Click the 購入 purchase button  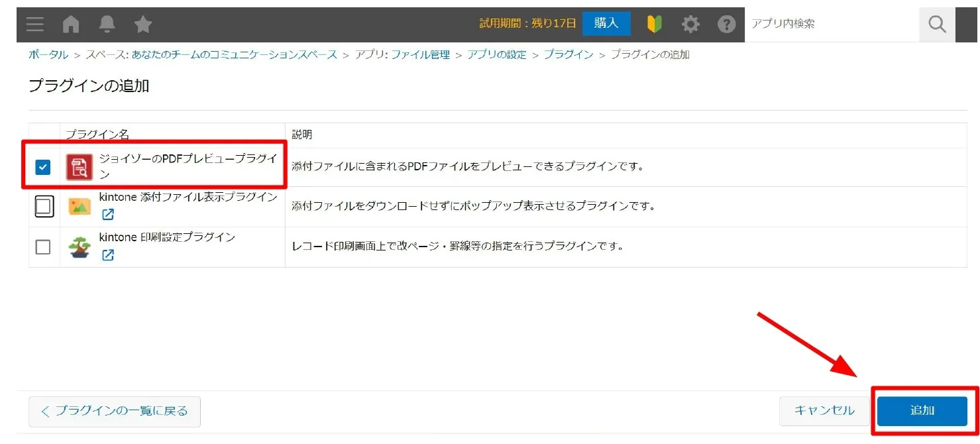606,23
